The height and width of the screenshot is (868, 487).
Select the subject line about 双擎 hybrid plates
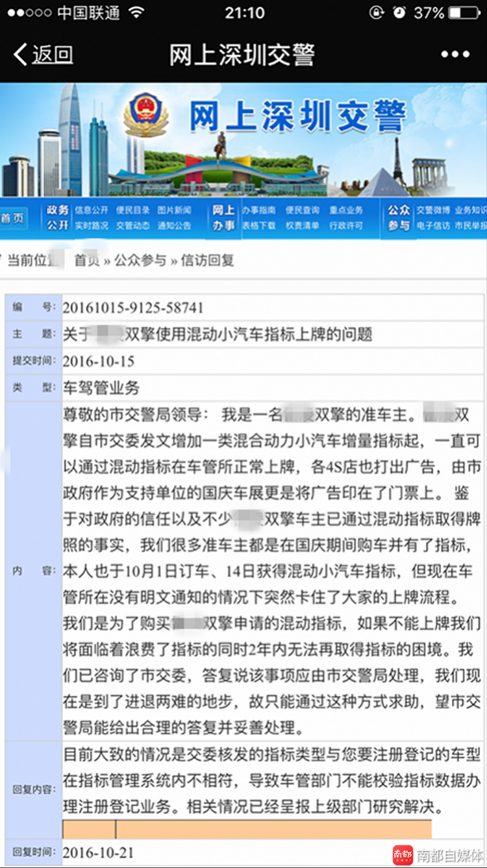(x=218, y=334)
